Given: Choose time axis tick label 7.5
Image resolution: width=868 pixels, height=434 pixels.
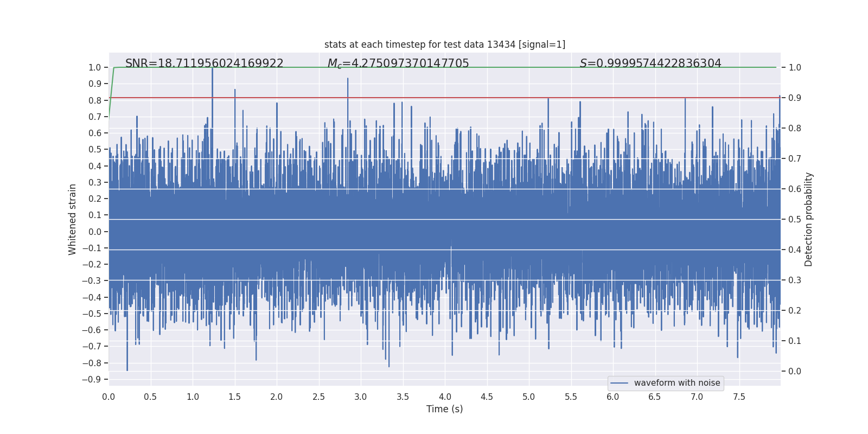Looking at the screenshot, I should (x=739, y=397).
